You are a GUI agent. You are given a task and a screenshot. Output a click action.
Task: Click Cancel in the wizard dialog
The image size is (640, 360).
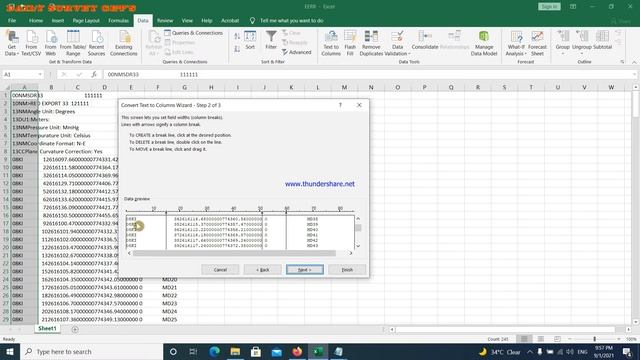click(x=220, y=269)
